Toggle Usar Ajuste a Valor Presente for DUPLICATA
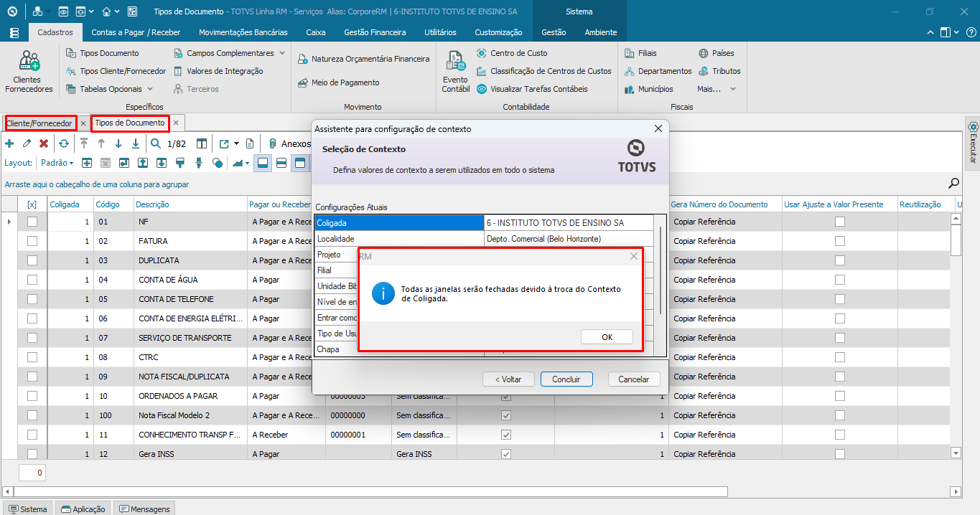 pos(840,260)
